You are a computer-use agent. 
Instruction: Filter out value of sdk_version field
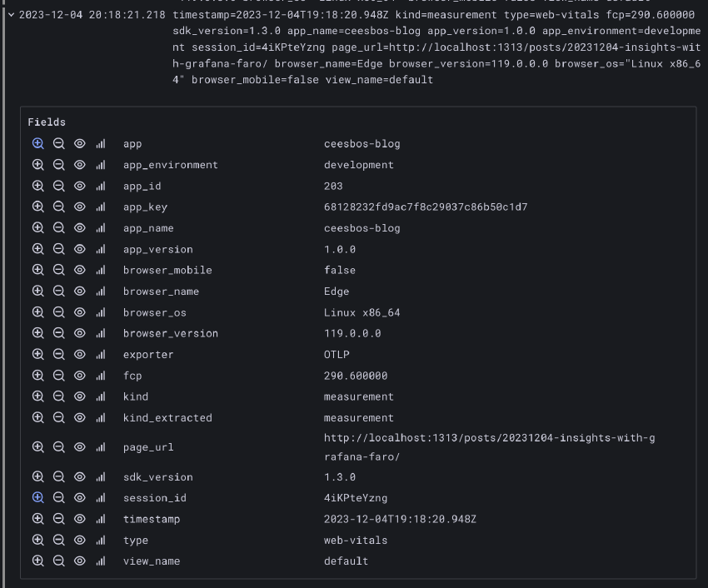(59, 477)
